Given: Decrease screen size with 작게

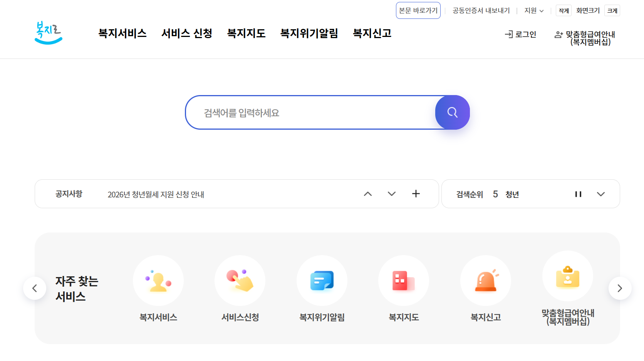Looking at the screenshot, I should [564, 10].
